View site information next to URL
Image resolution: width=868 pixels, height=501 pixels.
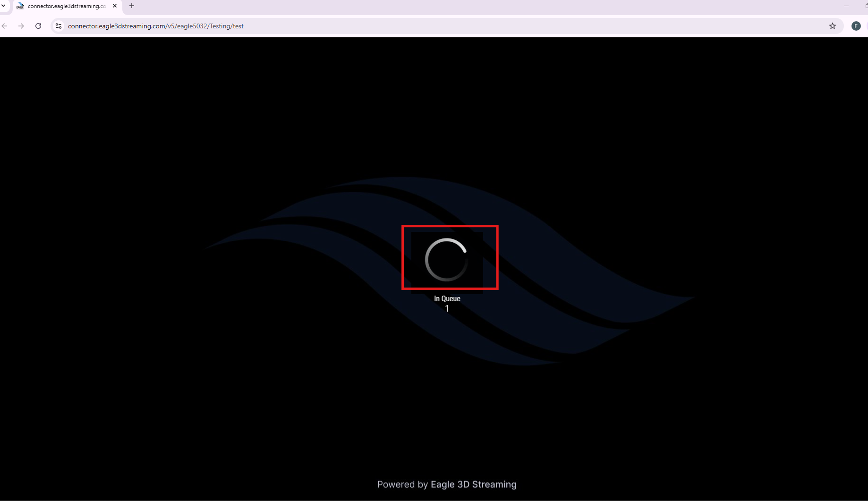[59, 26]
